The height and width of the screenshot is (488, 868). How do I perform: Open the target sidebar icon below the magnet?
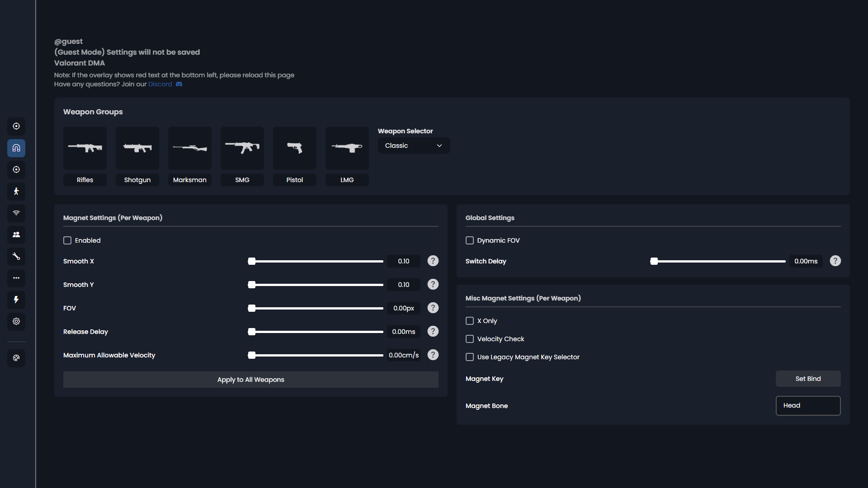[x=16, y=170]
